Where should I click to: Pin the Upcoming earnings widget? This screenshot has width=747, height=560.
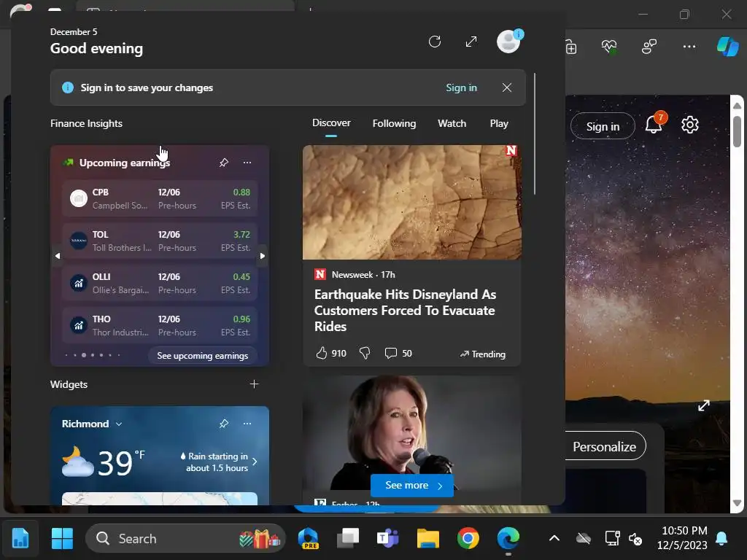coord(224,163)
